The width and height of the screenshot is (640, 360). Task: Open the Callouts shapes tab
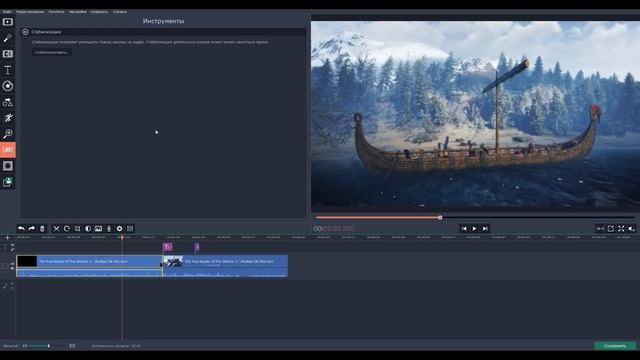point(8,102)
